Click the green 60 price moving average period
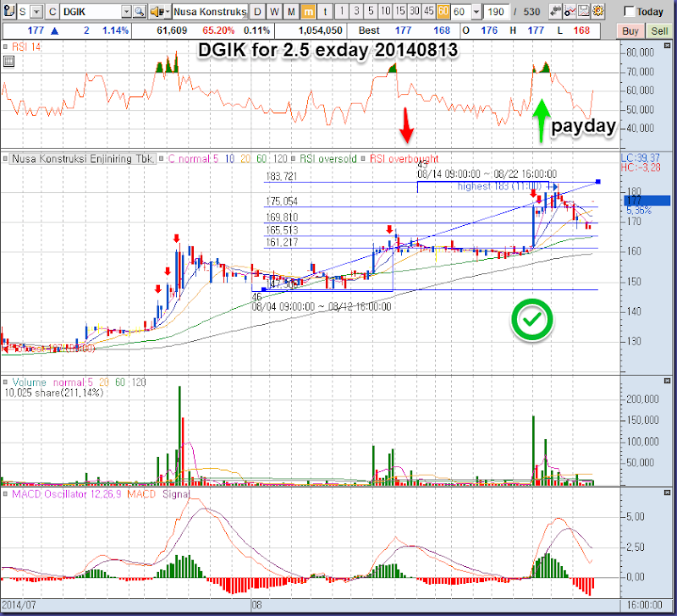The image size is (677, 616). coord(261,159)
